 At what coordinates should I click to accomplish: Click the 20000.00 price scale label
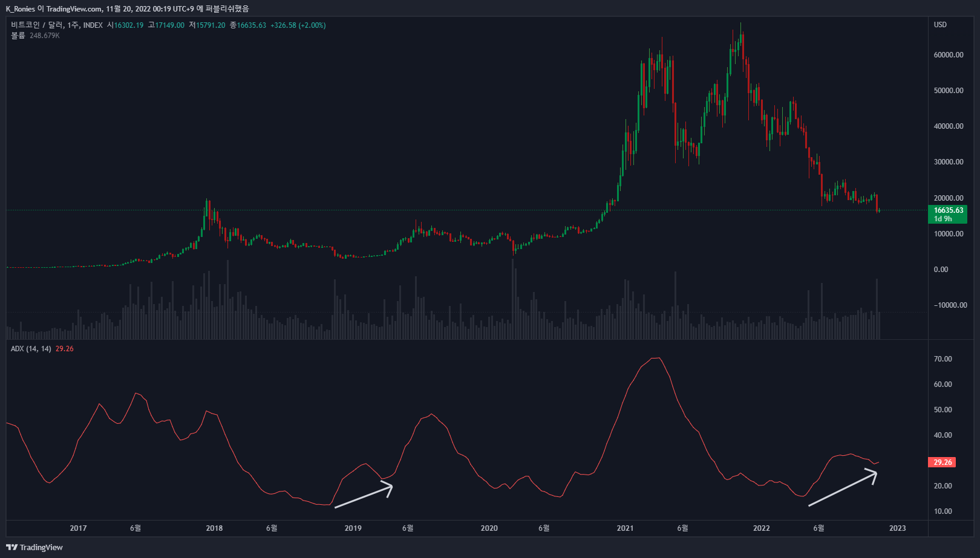(949, 198)
